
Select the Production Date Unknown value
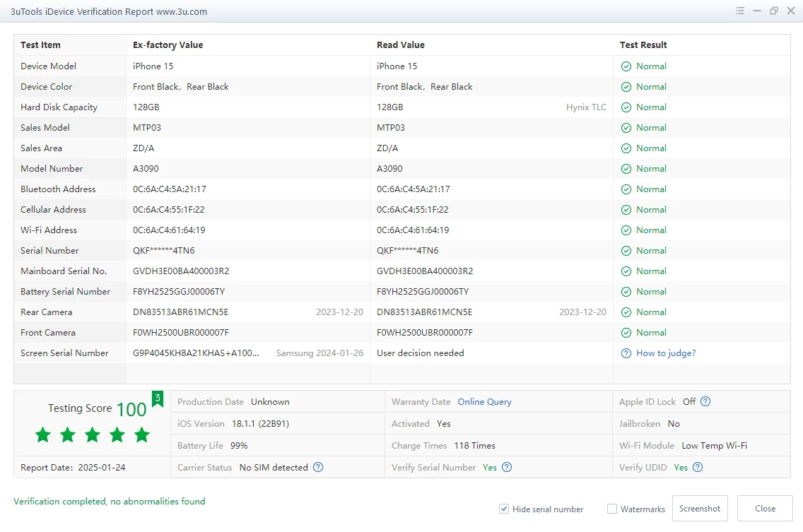[270, 402]
